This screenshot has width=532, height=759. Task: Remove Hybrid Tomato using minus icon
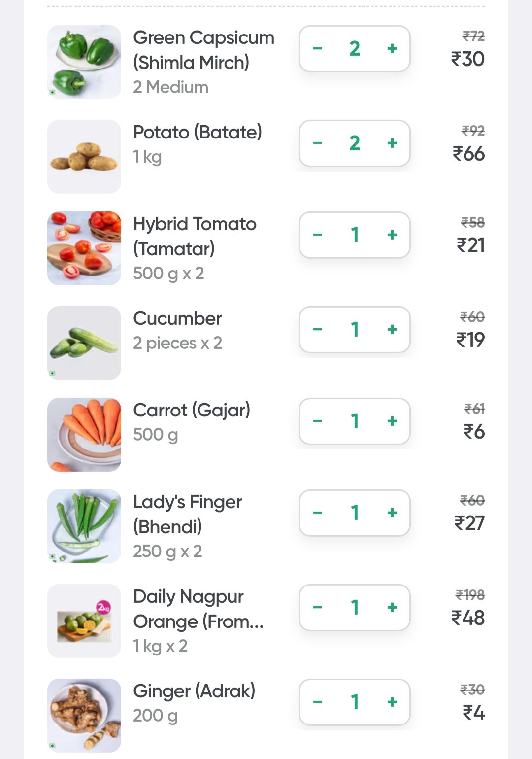tap(318, 235)
